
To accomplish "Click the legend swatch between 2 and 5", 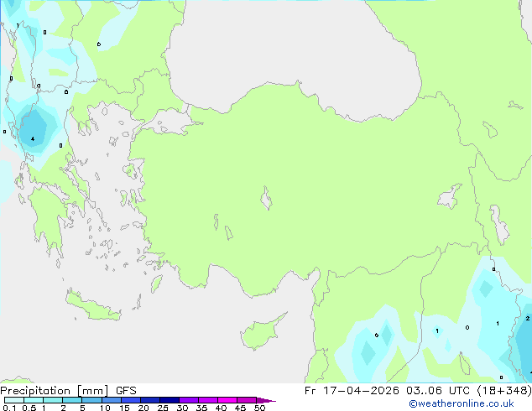I will (x=72, y=400).
